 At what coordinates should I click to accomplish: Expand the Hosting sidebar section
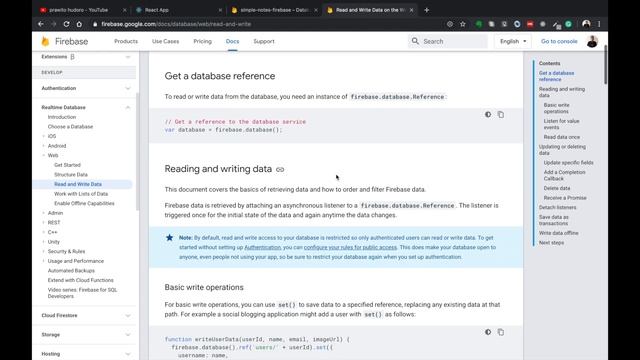(x=128, y=354)
